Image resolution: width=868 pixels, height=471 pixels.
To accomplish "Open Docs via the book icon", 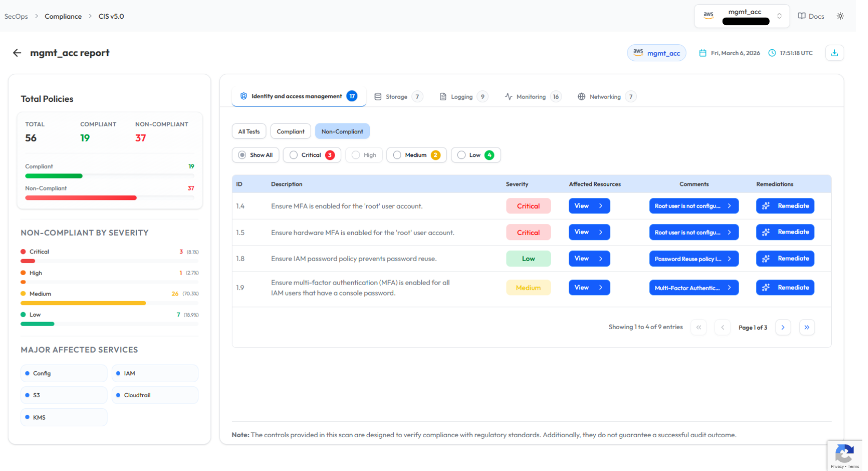I will [802, 16].
